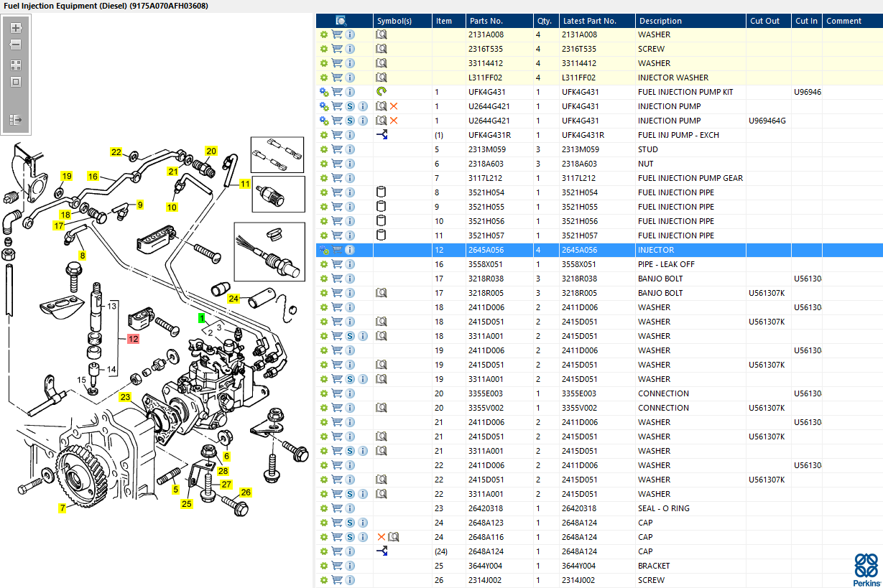
Task: Add 3355E003 CONNECTION to cart
Action: click(337, 393)
